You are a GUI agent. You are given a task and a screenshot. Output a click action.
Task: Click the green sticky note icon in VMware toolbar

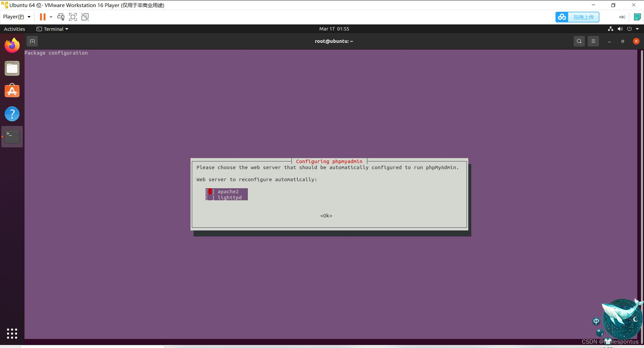click(637, 17)
